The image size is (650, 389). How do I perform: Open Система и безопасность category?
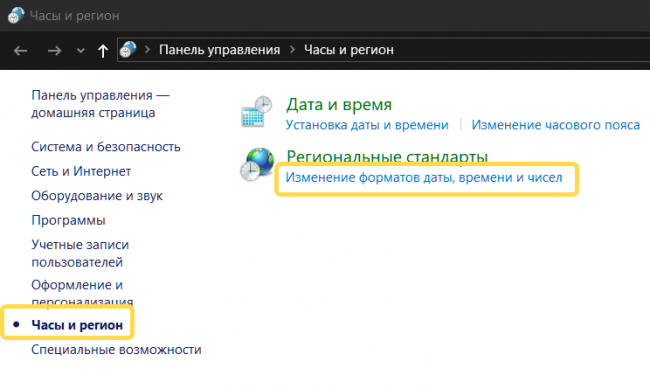106,147
